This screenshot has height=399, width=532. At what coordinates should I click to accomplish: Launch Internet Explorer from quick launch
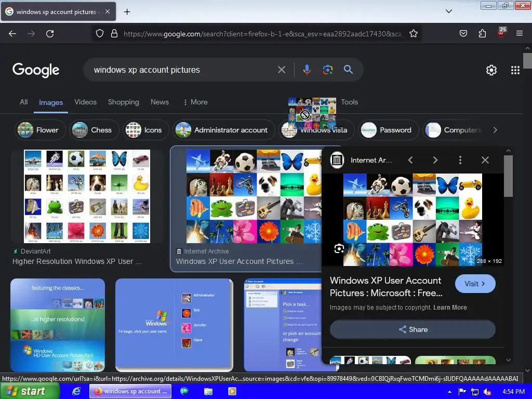click(76, 391)
